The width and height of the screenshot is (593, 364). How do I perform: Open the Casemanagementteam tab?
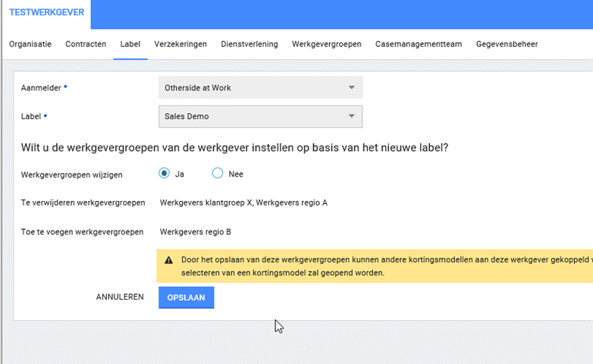click(x=419, y=44)
